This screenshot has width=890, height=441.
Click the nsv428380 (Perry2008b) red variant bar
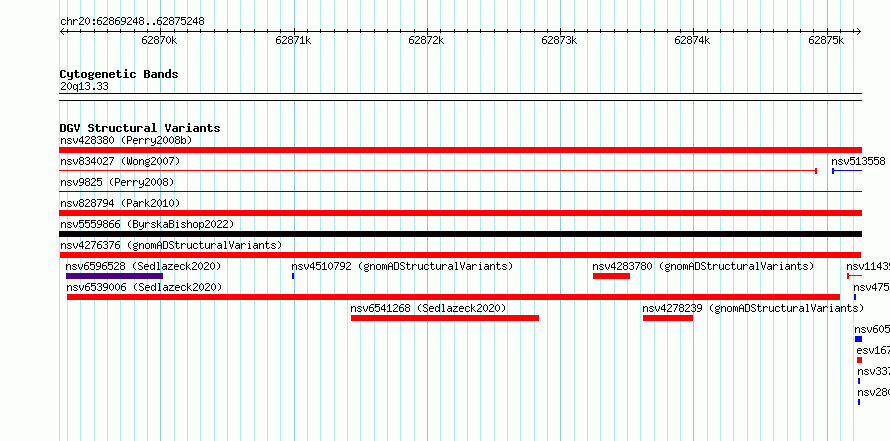tap(460, 150)
